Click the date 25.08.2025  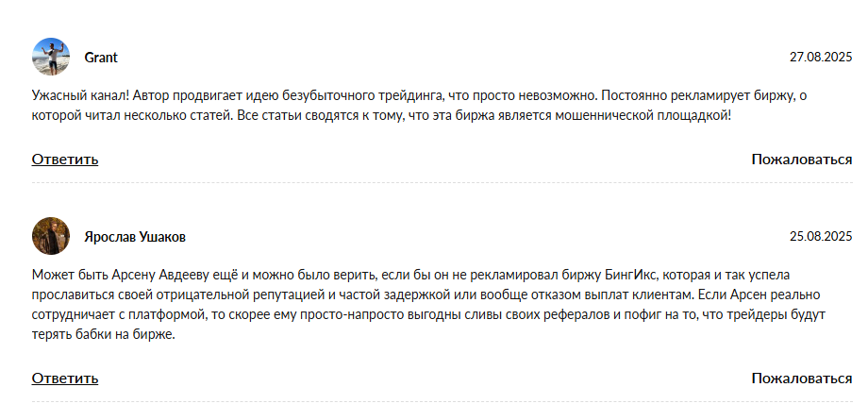pyautogui.click(x=820, y=236)
